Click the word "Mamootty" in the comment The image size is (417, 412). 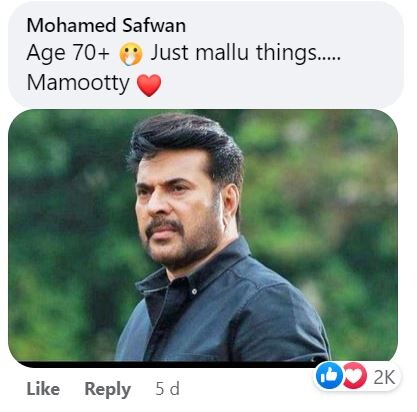[78, 83]
